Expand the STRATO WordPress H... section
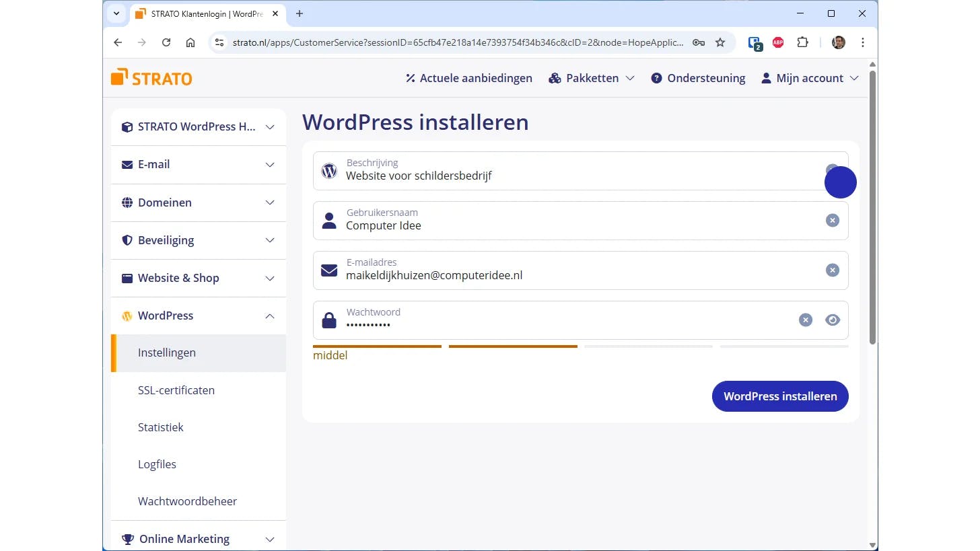 pos(199,127)
